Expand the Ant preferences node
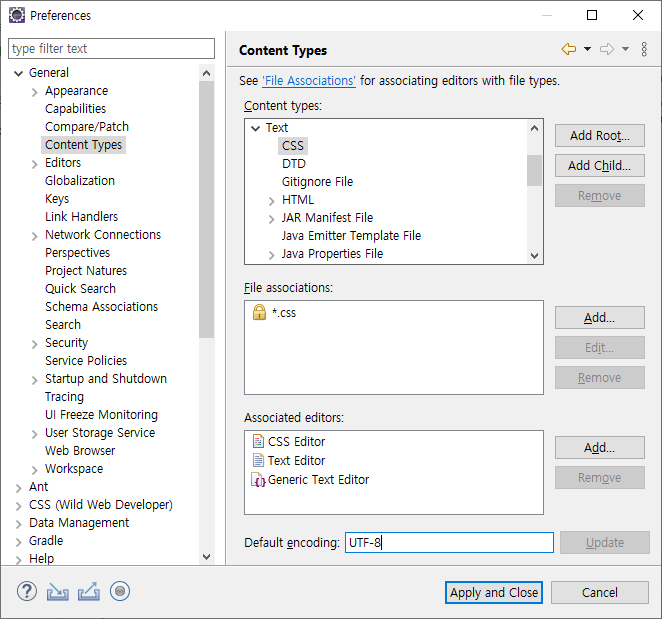 [x=18, y=488]
